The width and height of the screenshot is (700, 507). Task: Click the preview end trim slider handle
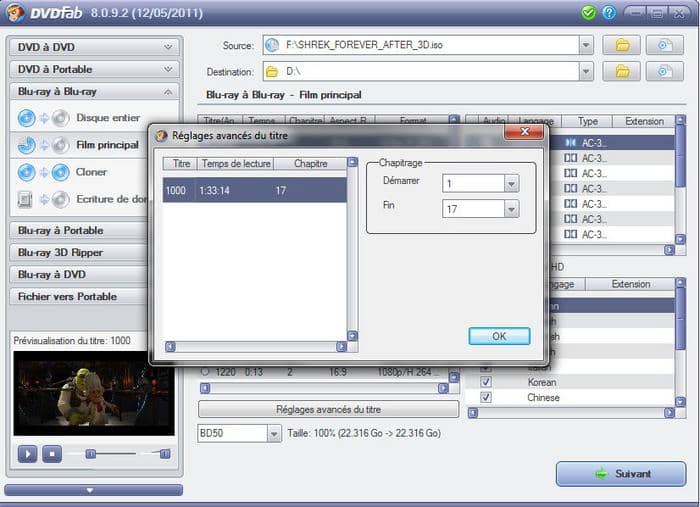[x=165, y=454]
